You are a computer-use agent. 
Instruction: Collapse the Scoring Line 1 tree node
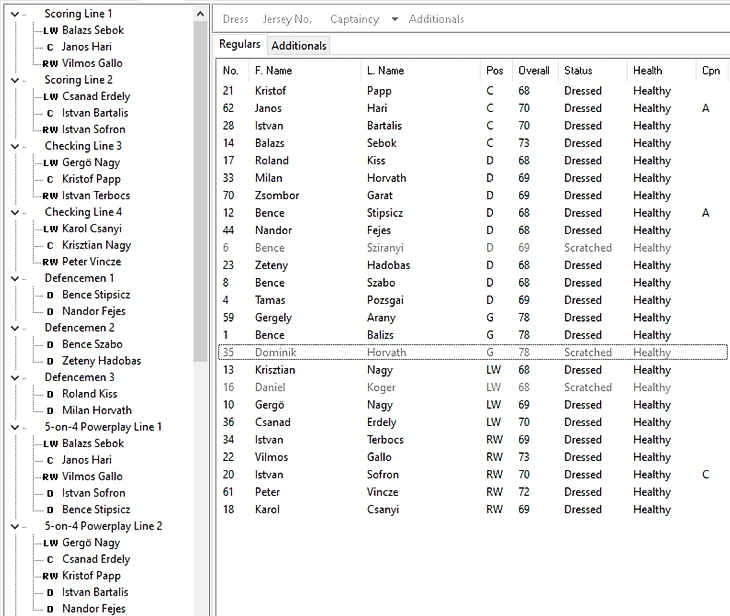12,14
